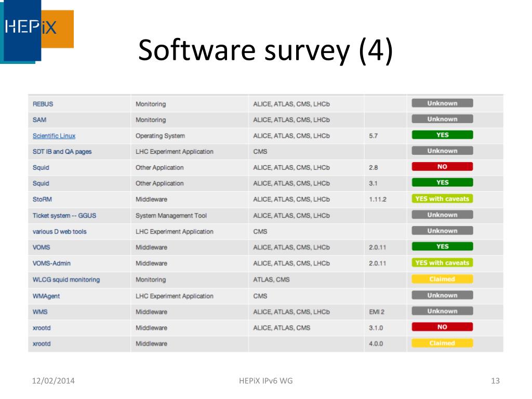Click the Unknown badge for SAM

tap(442, 119)
